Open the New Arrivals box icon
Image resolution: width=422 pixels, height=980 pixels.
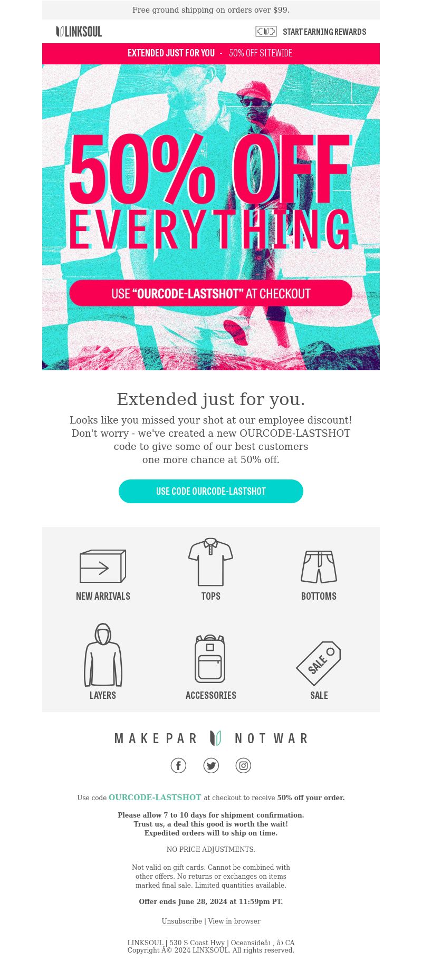coord(103,566)
